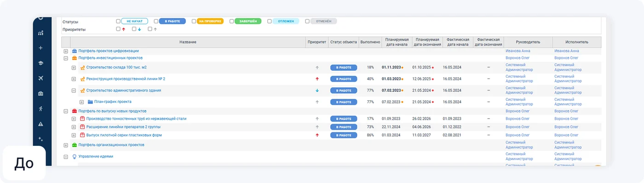Collapse Строительство административного здания
Image resolution: width=644 pixels, height=183 pixels.
tap(74, 91)
